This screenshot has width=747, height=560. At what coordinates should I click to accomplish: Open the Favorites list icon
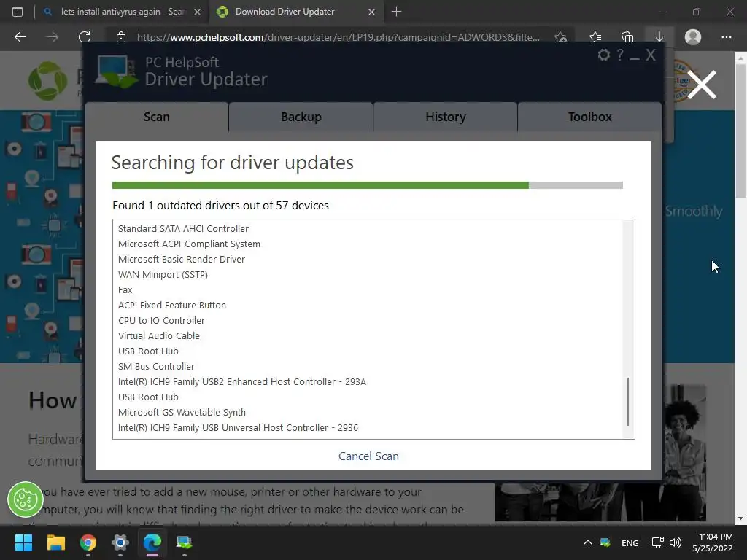pyautogui.click(x=595, y=36)
